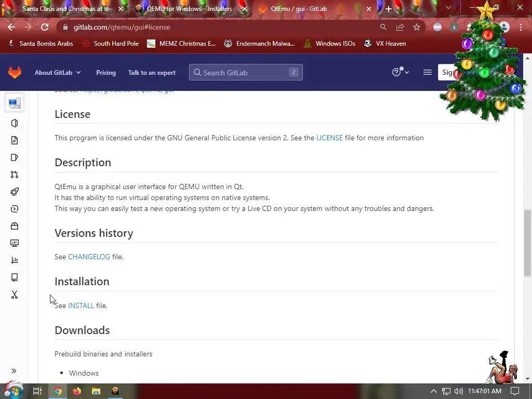The width and height of the screenshot is (532, 399).
Task: Open the LICENSE file link
Action: (329, 138)
